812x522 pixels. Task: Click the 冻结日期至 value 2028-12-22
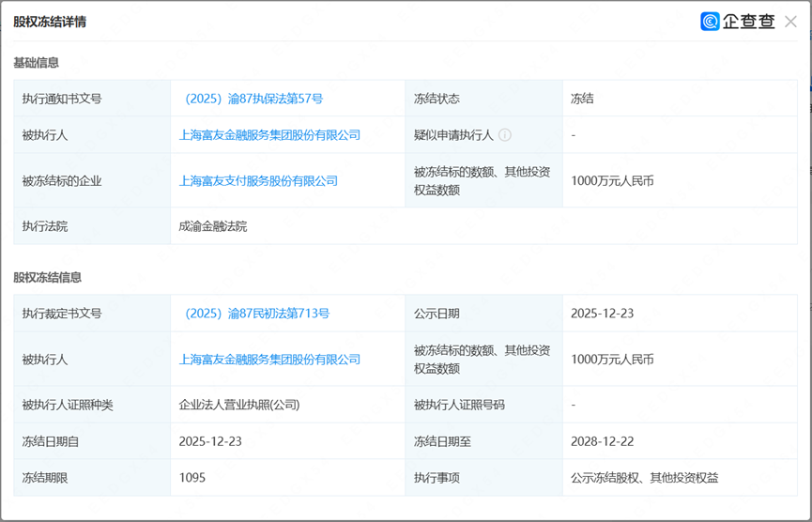click(602, 441)
